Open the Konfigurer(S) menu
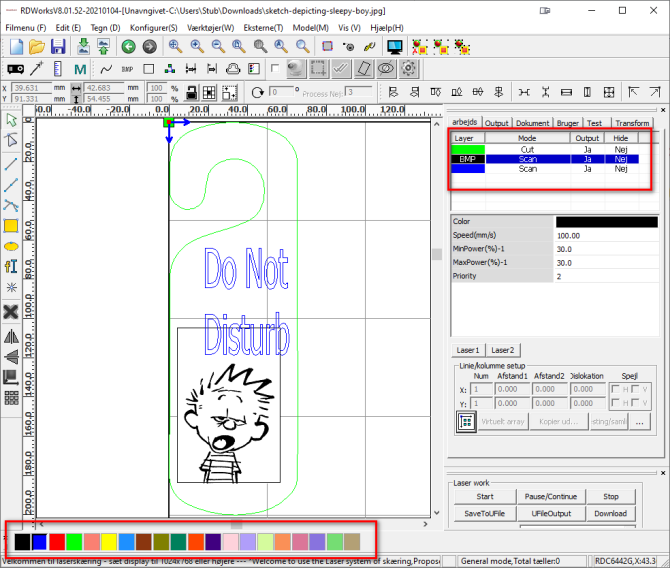Screen dimensions: 670x568 153,28
